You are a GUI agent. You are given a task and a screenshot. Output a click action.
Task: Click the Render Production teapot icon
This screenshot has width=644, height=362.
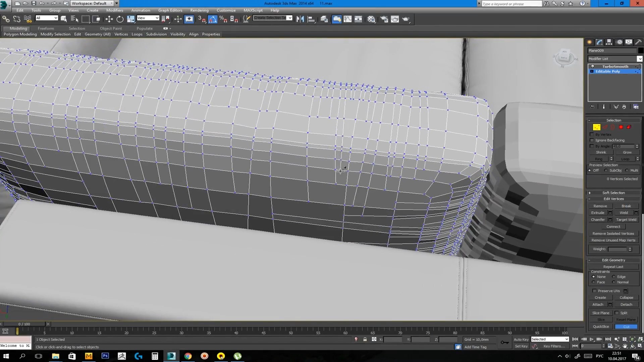click(x=406, y=19)
